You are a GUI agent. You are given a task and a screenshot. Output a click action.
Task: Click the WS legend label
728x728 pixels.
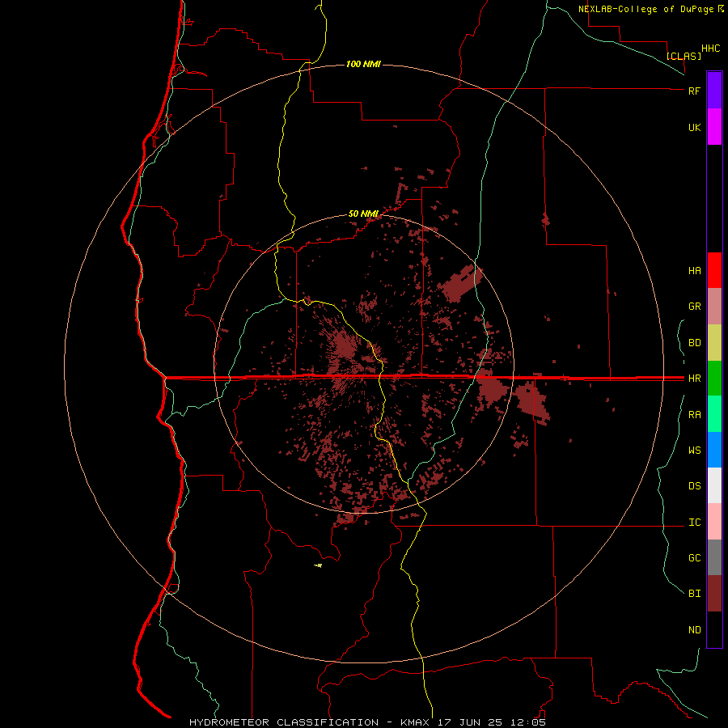tap(694, 451)
